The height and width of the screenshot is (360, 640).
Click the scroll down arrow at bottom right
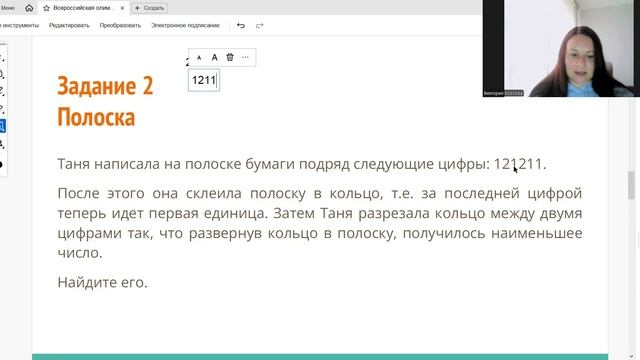[x=631, y=356]
